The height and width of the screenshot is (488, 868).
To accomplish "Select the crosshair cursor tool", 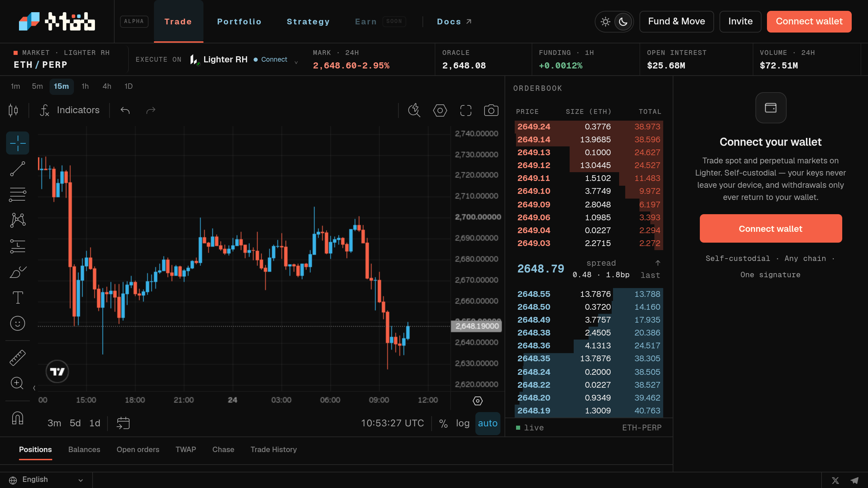I will point(18,143).
